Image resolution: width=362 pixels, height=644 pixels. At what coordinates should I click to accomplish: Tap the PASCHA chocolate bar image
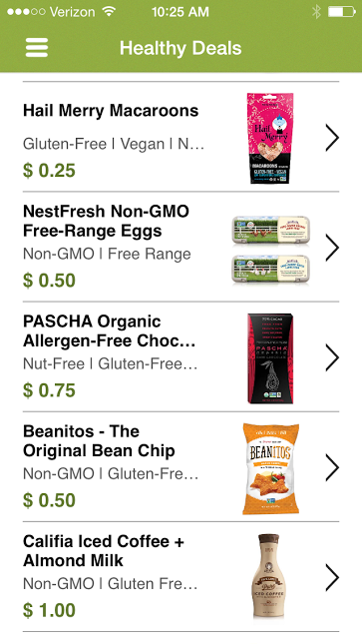[270, 358]
